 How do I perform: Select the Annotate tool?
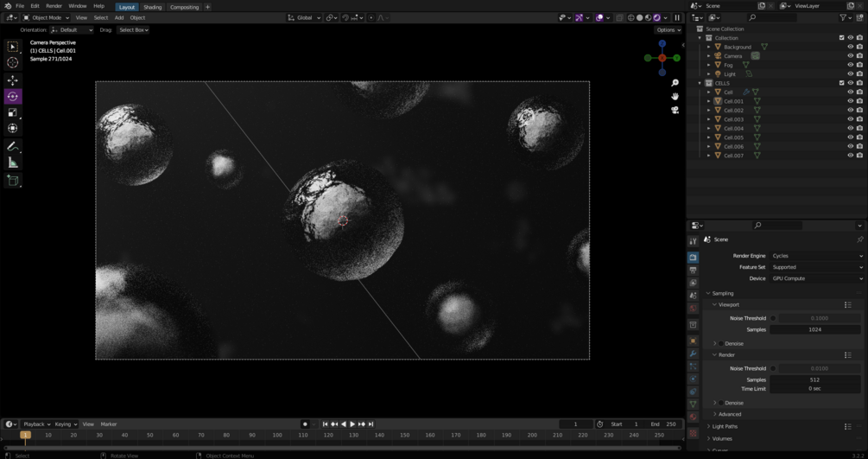pos(12,146)
